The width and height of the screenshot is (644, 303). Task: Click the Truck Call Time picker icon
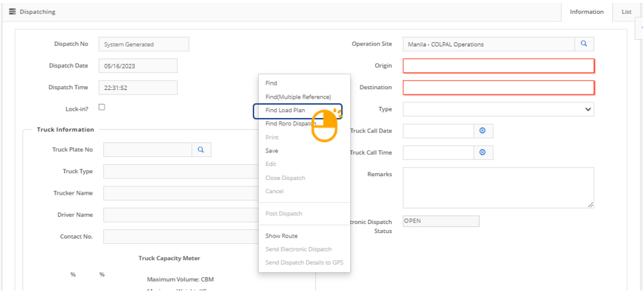tap(483, 153)
